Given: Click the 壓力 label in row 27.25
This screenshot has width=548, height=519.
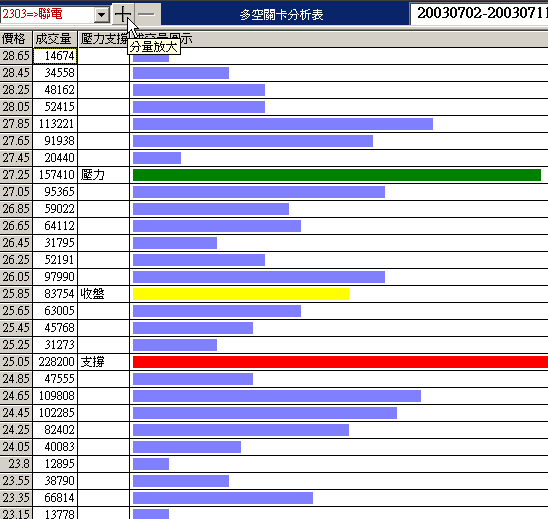Looking at the screenshot, I should [x=93, y=175].
